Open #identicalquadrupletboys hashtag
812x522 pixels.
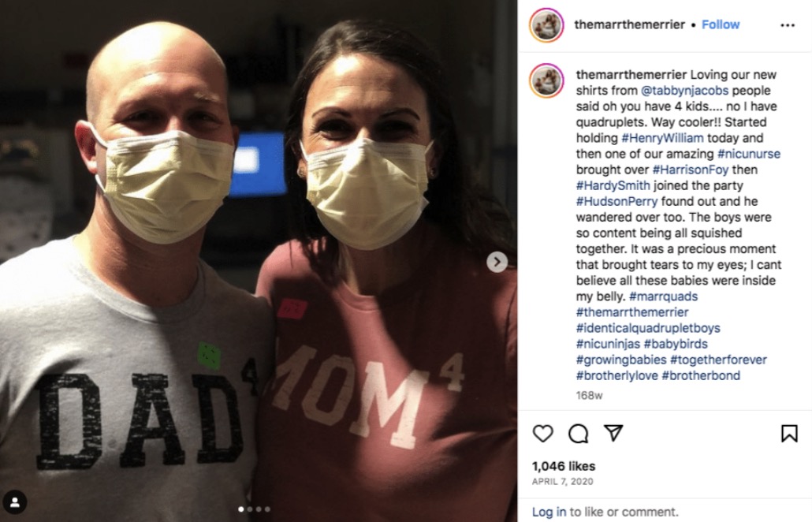pyautogui.click(x=648, y=328)
